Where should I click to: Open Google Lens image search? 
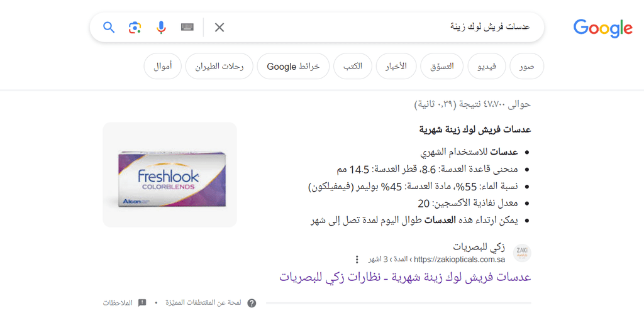click(135, 28)
